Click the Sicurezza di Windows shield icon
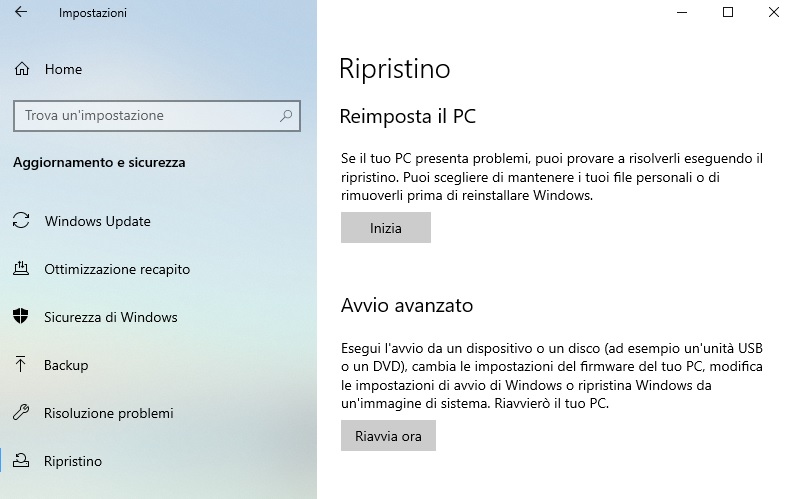The image size is (793, 499). 21,317
